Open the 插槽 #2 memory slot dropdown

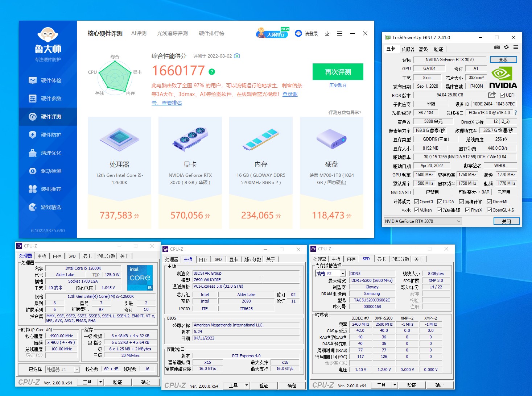[330, 274]
